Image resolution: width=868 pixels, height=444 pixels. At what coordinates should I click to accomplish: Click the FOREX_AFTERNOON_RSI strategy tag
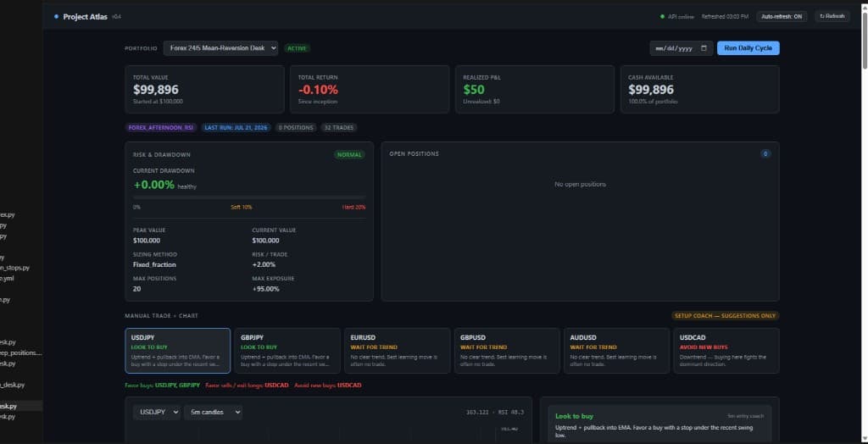160,127
